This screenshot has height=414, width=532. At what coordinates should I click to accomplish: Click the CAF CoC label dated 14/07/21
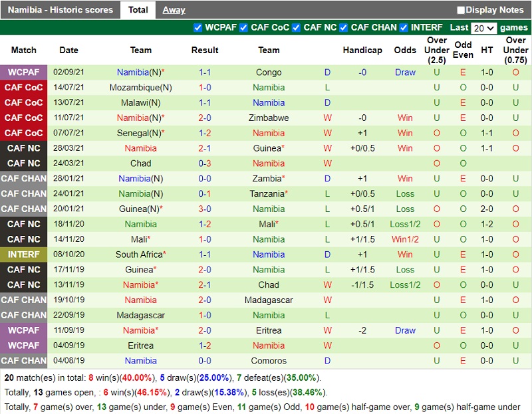(23, 88)
